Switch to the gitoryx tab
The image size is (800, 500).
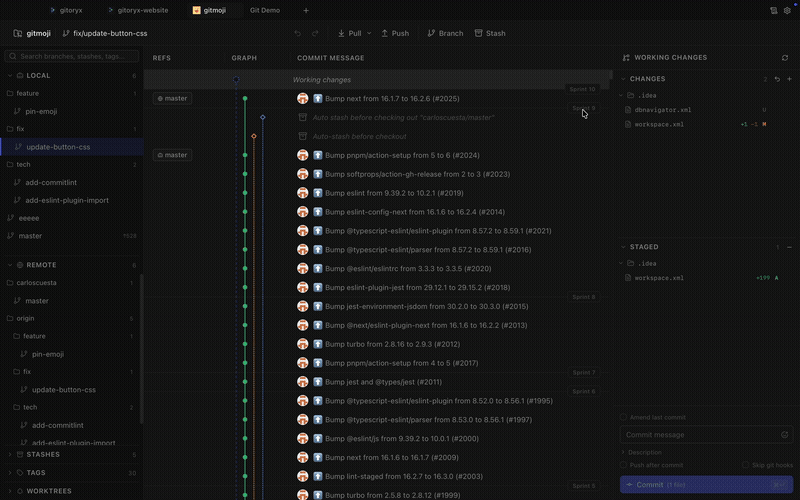coord(66,10)
